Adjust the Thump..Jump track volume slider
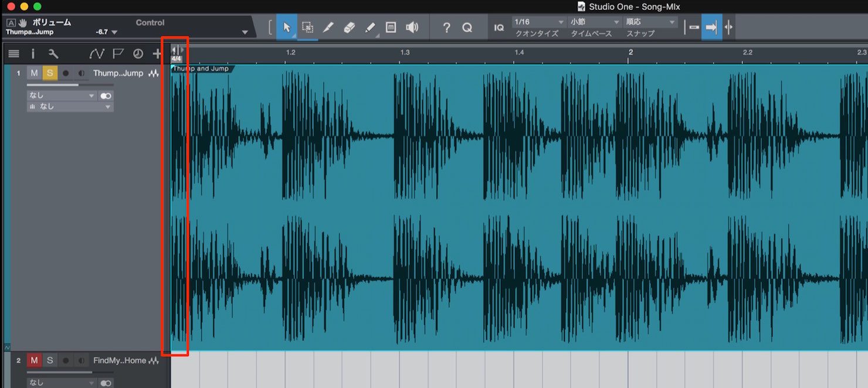Viewport: 868px width, 388px height. [69, 85]
